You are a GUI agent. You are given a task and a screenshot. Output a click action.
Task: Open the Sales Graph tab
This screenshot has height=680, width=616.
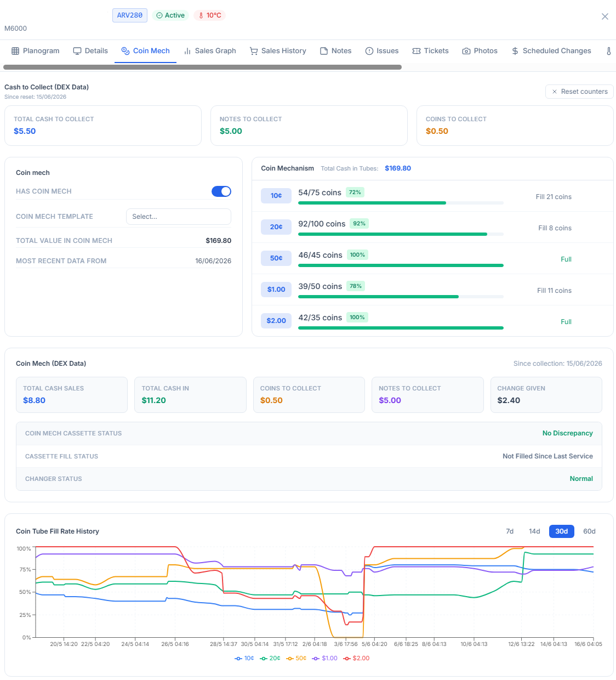coord(210,51)
